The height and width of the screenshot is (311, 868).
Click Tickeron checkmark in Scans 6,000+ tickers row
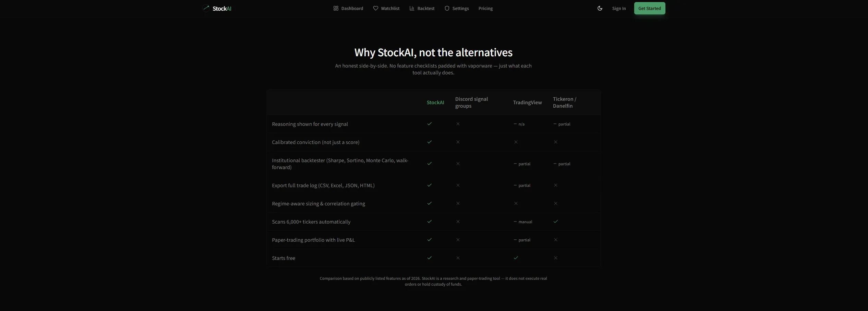coord(556,222)
